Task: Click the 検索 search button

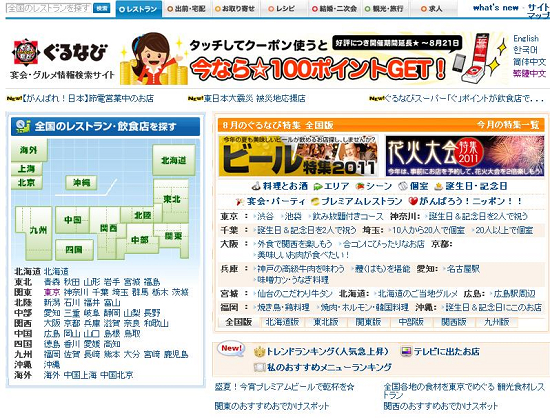Action: (102, 8)
